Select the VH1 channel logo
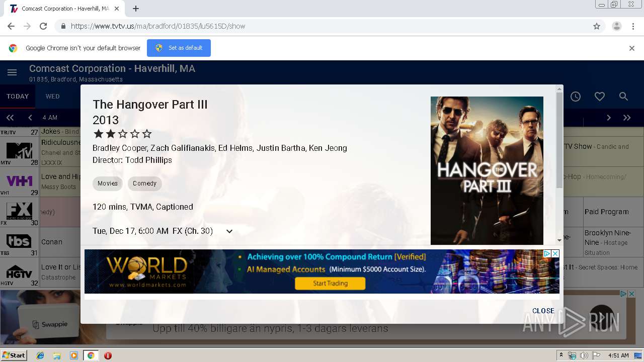The height and width of the screenshot is (362, 644). point(19,181)
